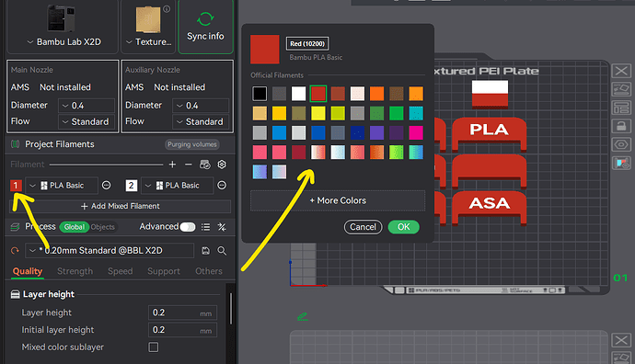Confirm the color with the OK button
This screenshot has width=635, height=364.
point(403,227)
